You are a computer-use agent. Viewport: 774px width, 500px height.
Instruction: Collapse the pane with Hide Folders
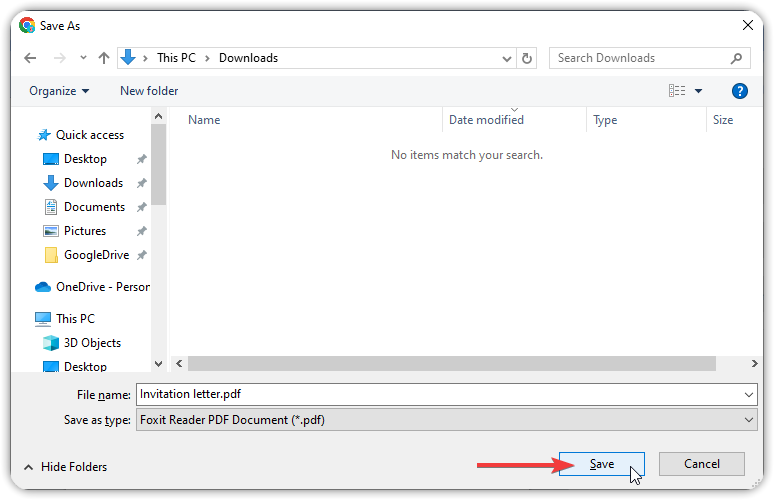(x=65, y=467)
